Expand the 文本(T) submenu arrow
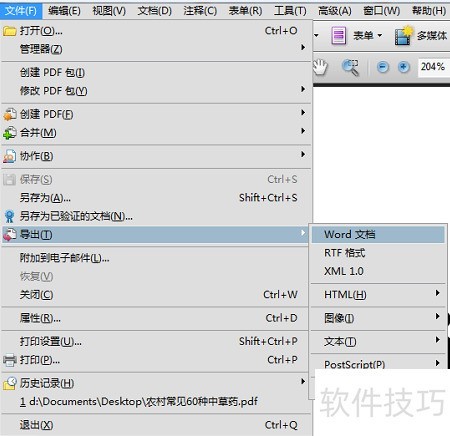450x436 pixels. click(437, 339)
